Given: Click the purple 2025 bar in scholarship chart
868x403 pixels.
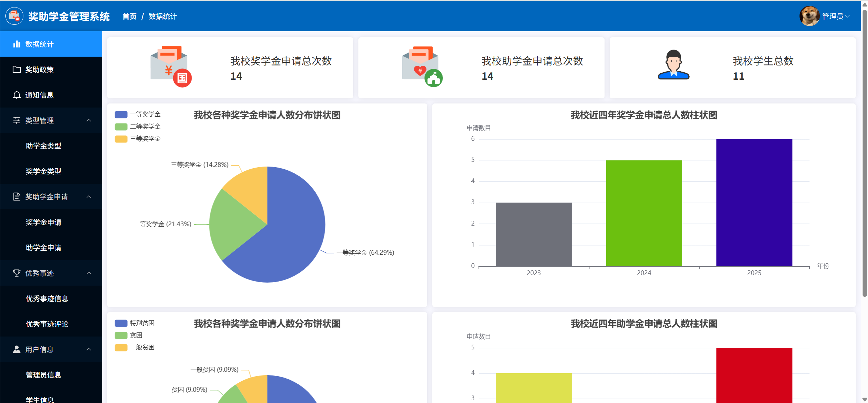Looking at the screenshot, I should click(754, 203).
